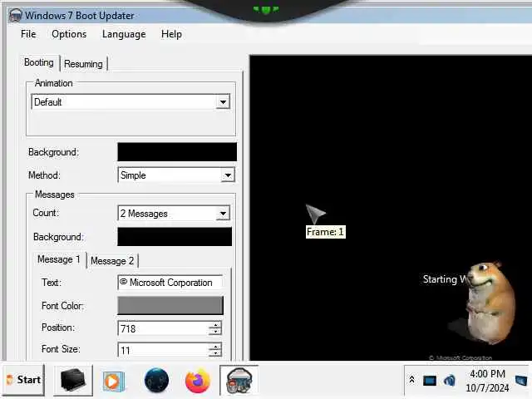Open the Language menu

click(x=124, y=34)
